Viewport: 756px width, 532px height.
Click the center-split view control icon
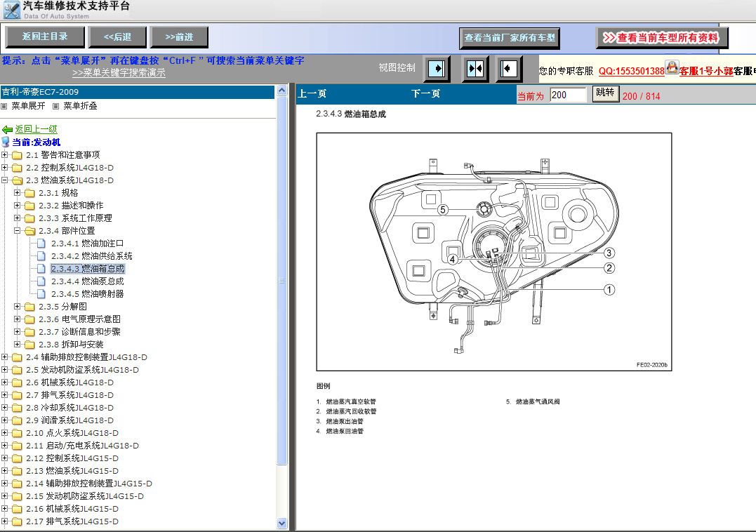pos(475,69)
